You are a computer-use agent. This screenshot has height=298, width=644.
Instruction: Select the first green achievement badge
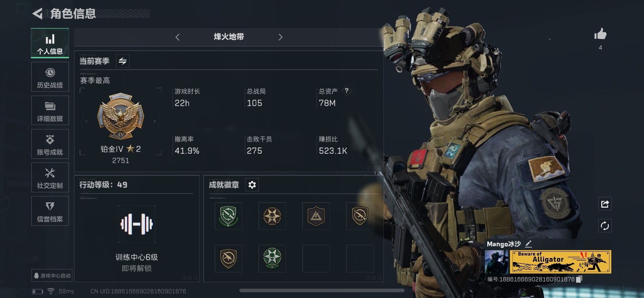[x=228, y=216]
